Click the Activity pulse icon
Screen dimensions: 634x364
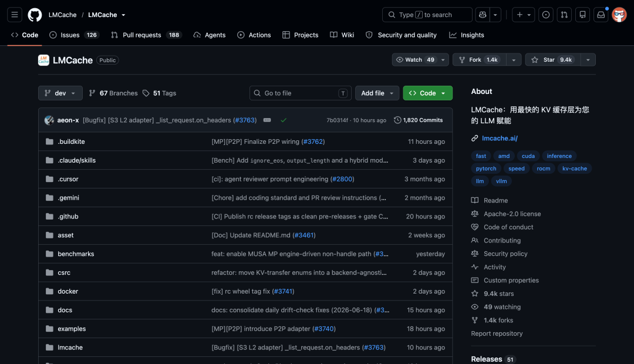tap(475, 267)
